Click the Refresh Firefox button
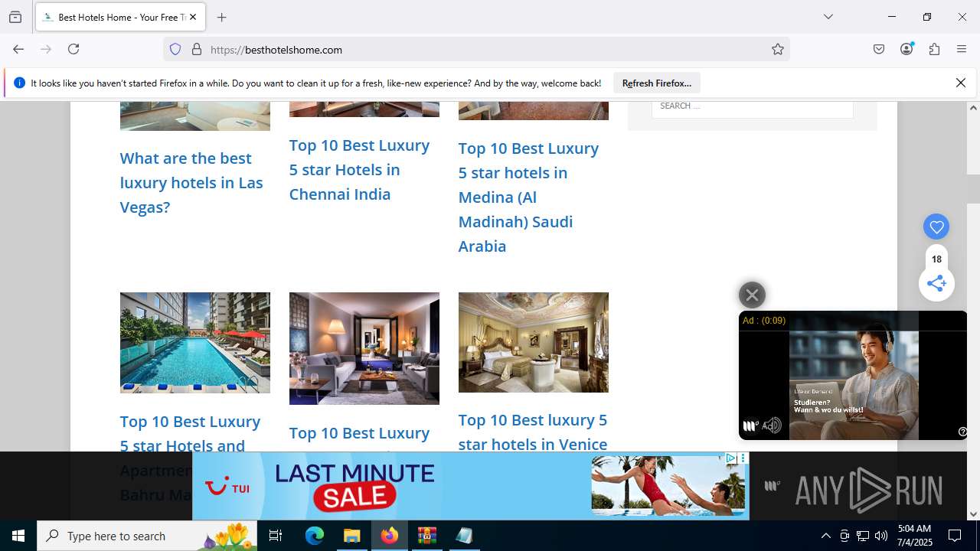 (657, 83)
